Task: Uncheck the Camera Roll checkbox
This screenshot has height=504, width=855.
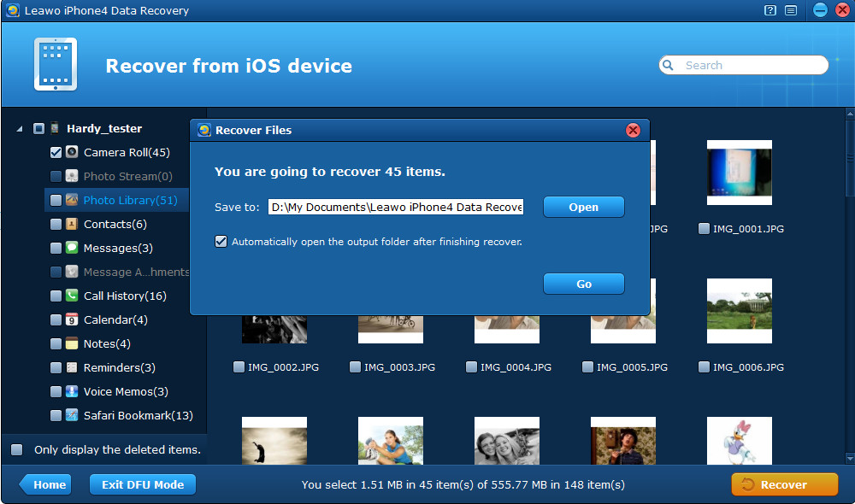Action: [x=56, y=153]
